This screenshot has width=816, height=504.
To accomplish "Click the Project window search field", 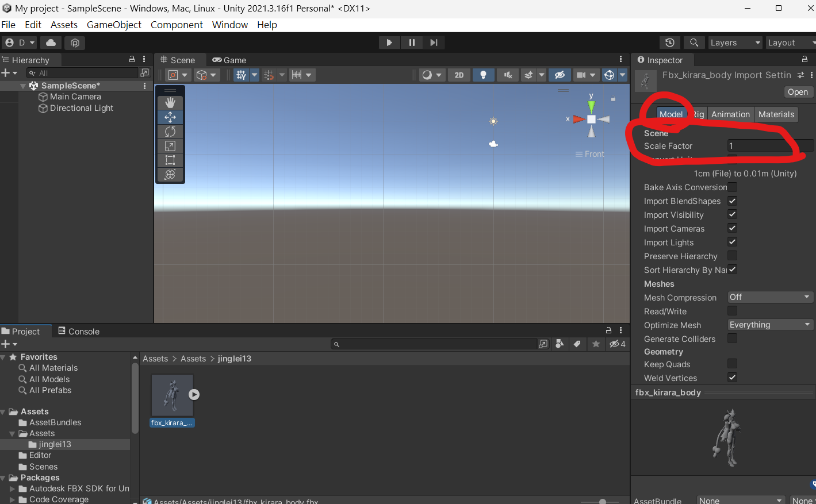I will [x=435, y=344].
